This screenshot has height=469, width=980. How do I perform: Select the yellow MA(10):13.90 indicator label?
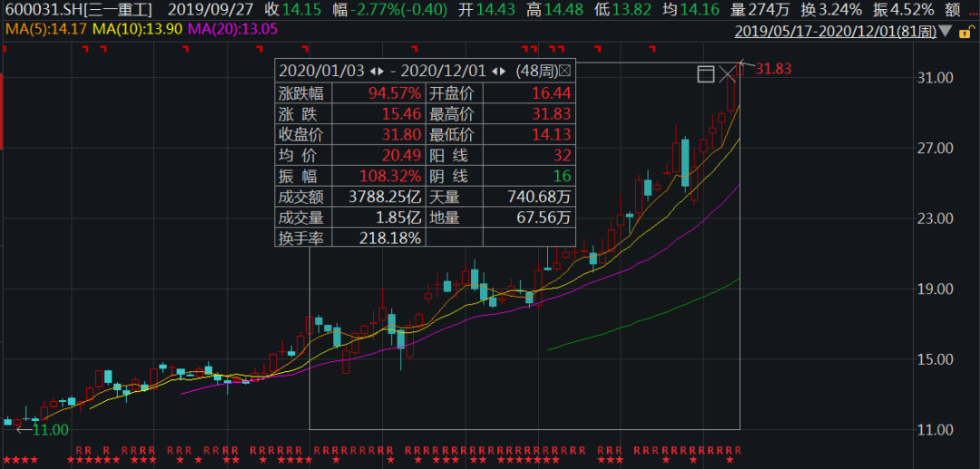tap(131, 29)
